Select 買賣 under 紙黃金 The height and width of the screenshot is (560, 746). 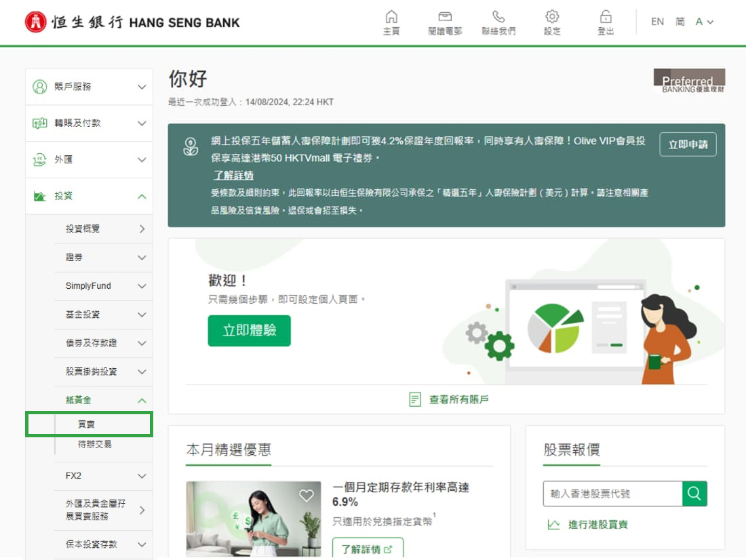point(87,424)
